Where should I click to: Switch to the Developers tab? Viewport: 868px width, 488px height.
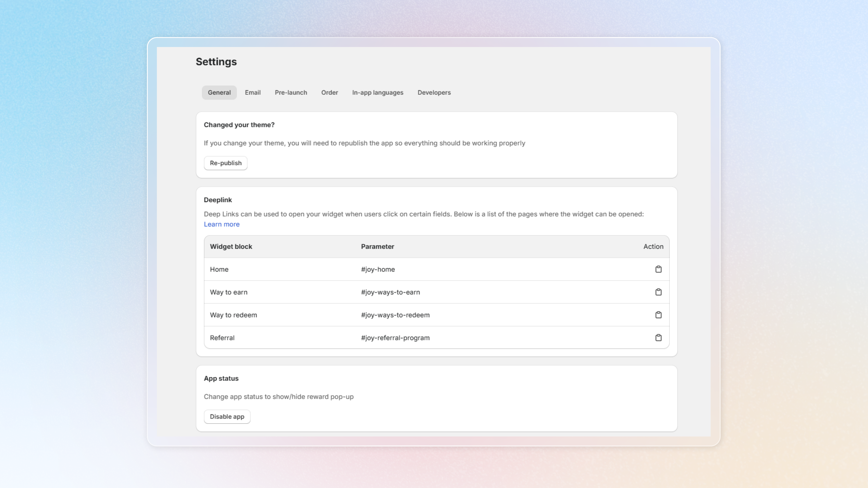pos(434,93)
